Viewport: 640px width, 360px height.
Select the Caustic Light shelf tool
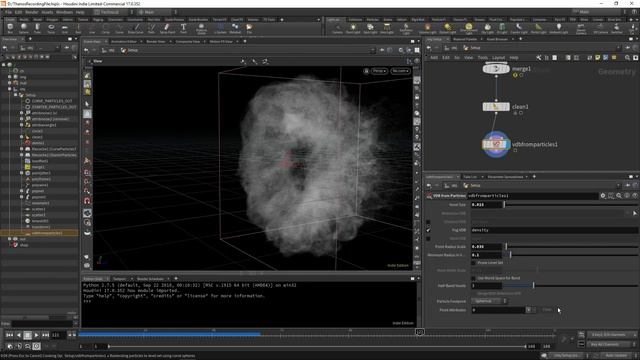519,28
